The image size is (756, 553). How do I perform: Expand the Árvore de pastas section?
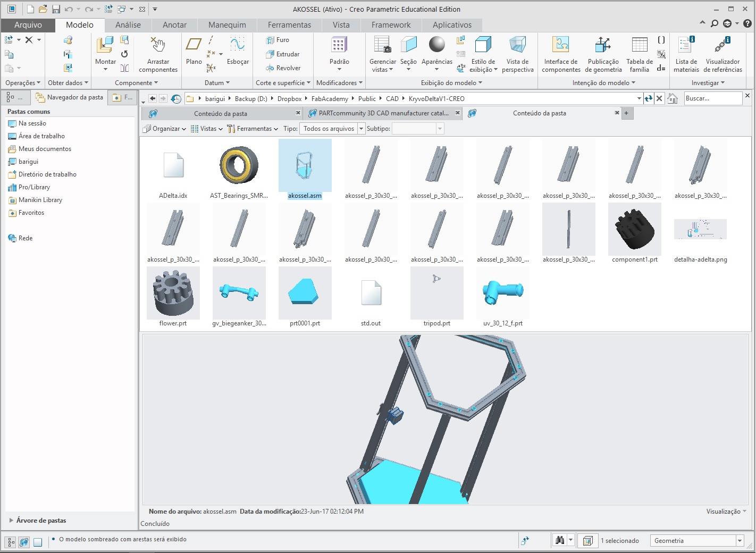[x=12, y=521]
